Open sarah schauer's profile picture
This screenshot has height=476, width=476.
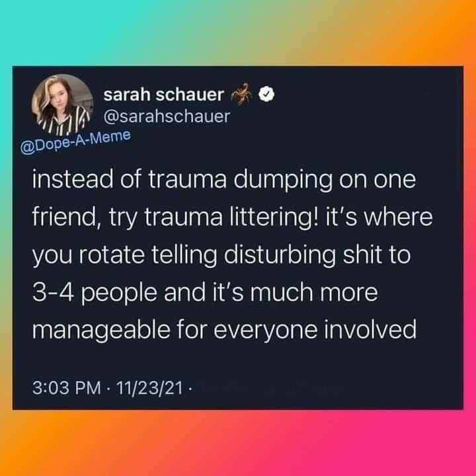pos(62,104)
